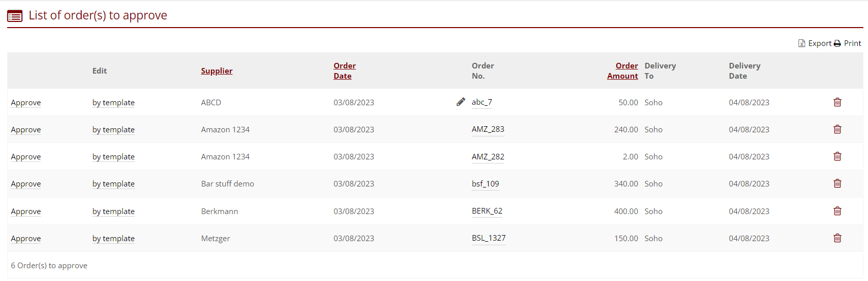Sort orders by Supplier column
The width and height of the screenshot is (868, 281).
pos(216,71)
